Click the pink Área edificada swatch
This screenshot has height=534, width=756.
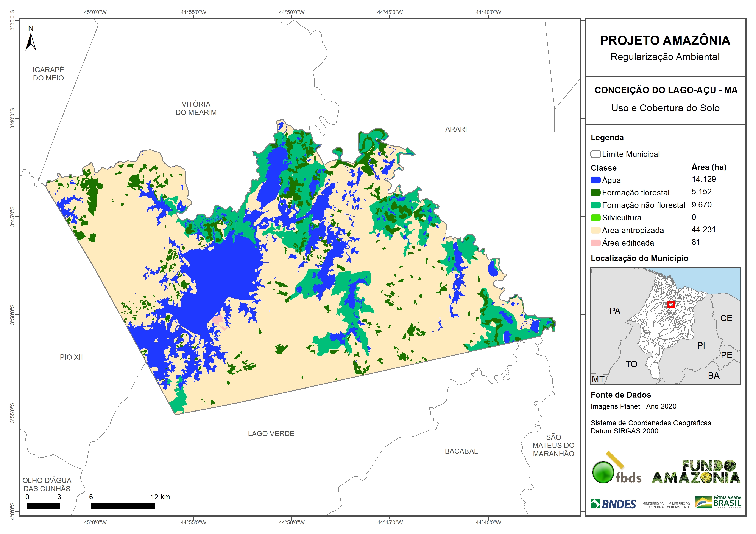[595, 243]
